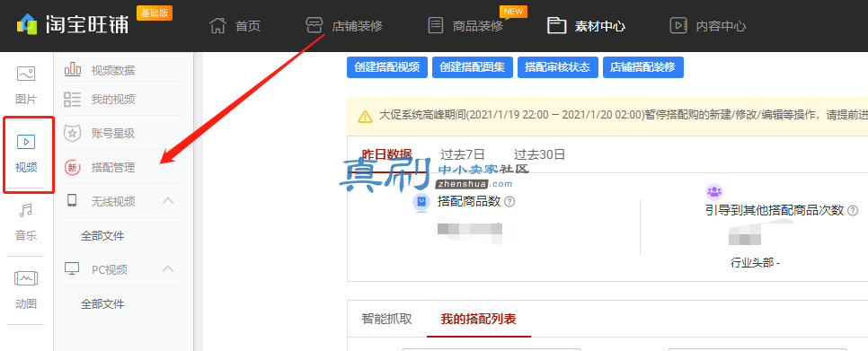Collapse the PC视频 section chevron
The image size is (868, 351).
pyautogui.click(x=168, y=269)
